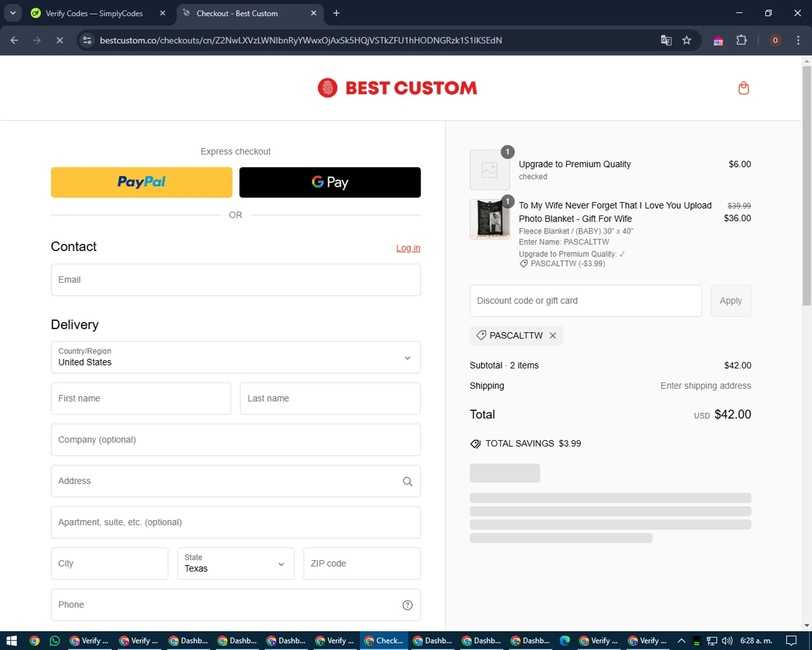Viewport: 812px width, 650px height.
Task: Focus the Email field
Action: 235,279
